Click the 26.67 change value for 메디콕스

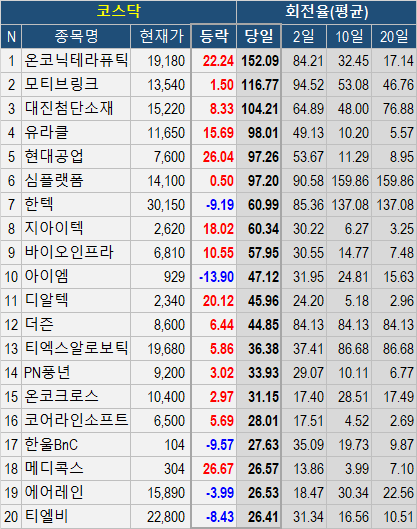point(218,469)
